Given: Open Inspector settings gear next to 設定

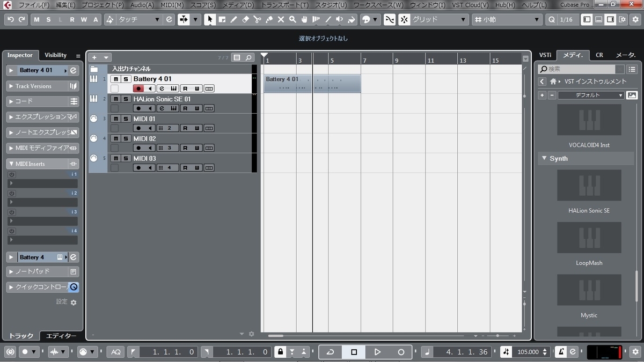Looking at the screenshot, I should click(x=74, y=302).
